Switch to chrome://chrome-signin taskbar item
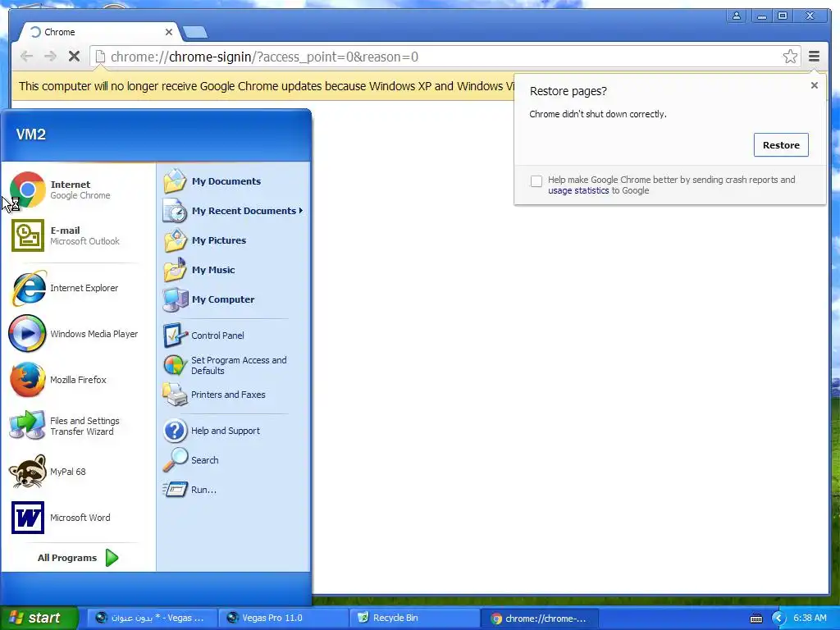This screenshot has width=840, height=630. pyautogui.click(x=540, y=619)
